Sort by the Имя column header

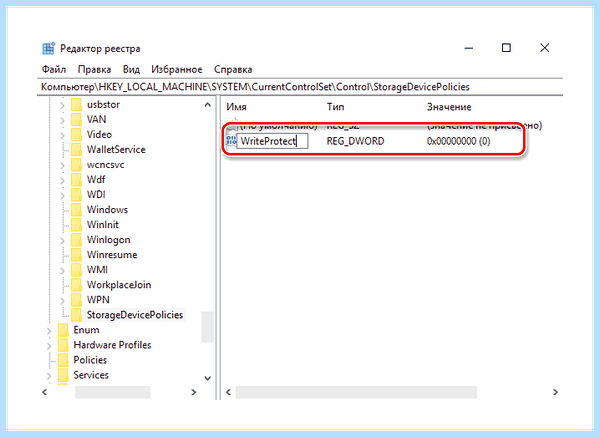[236, 107]
